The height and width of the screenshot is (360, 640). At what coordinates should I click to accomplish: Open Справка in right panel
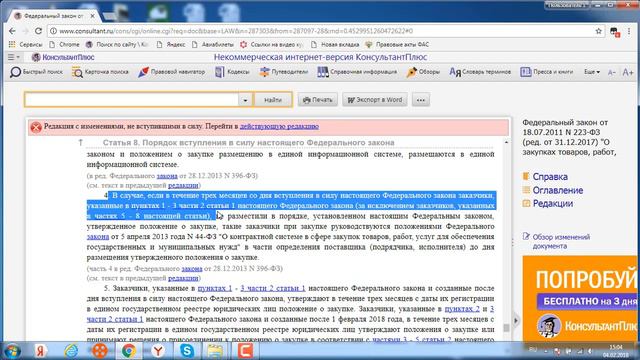550,177
